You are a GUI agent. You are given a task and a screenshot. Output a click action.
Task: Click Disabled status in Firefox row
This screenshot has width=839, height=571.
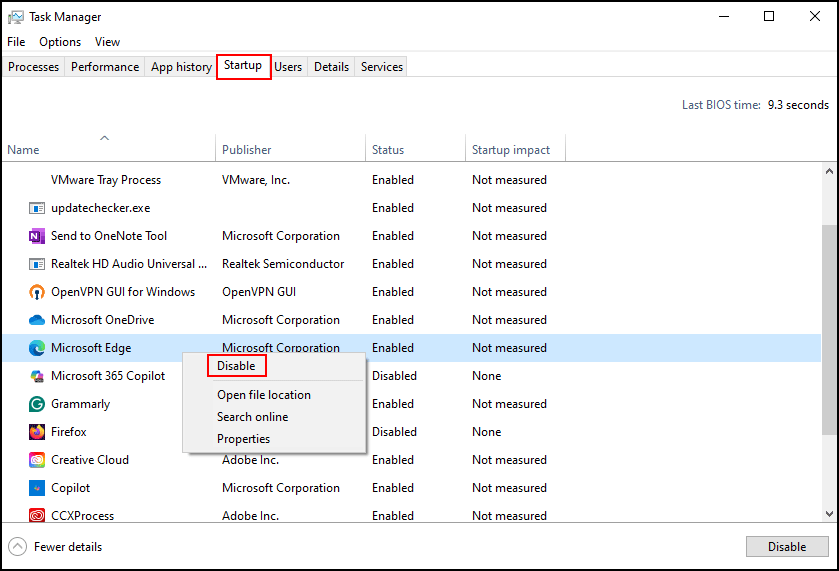(394, 432)
